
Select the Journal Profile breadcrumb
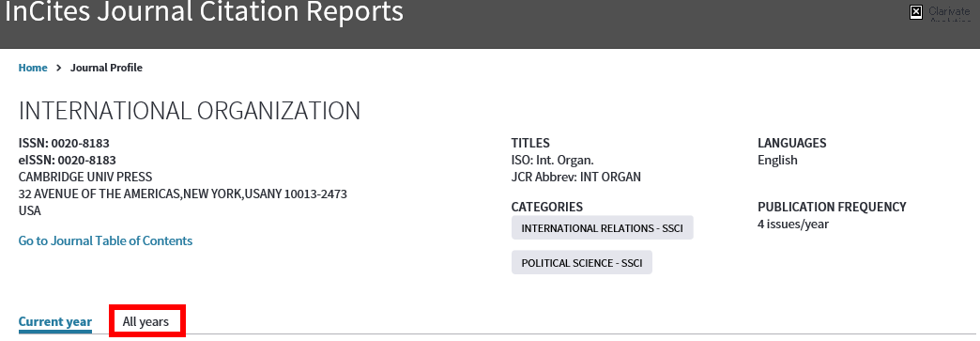pos(106,68)
